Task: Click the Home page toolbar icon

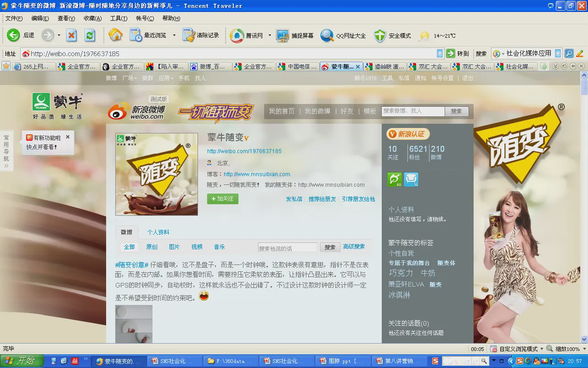Action: pos(115,35)
